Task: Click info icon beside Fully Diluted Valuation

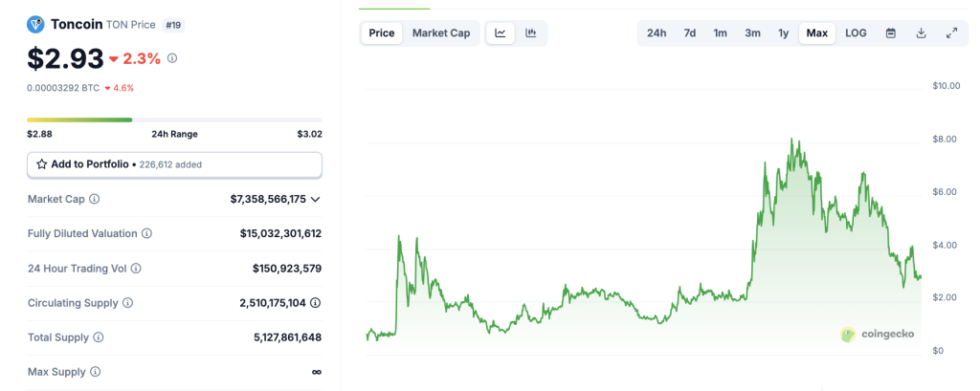Action: coord(146,233)
